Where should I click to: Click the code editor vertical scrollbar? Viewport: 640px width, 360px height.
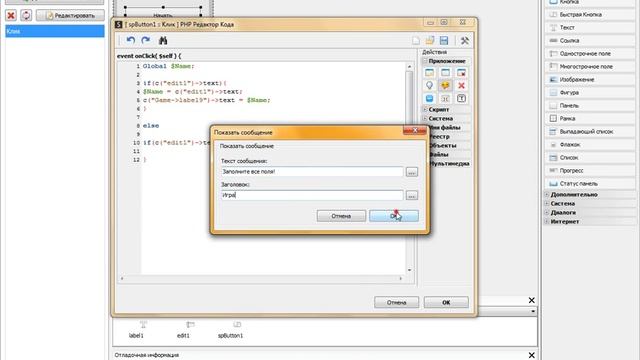pos(409,168)
